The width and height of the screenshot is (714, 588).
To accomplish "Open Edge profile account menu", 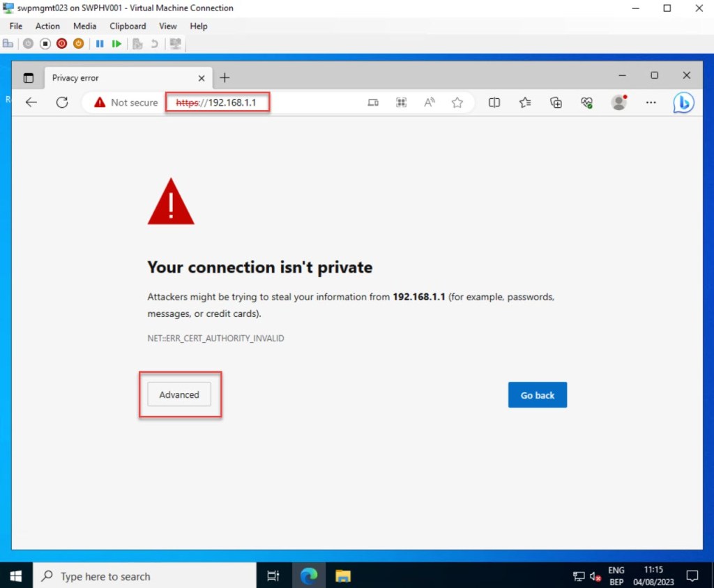I will click(x=618, y=102).
